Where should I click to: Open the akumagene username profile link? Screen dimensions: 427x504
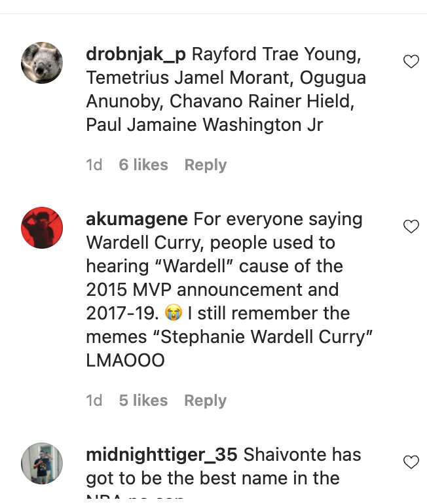click(x=137, y=219)
